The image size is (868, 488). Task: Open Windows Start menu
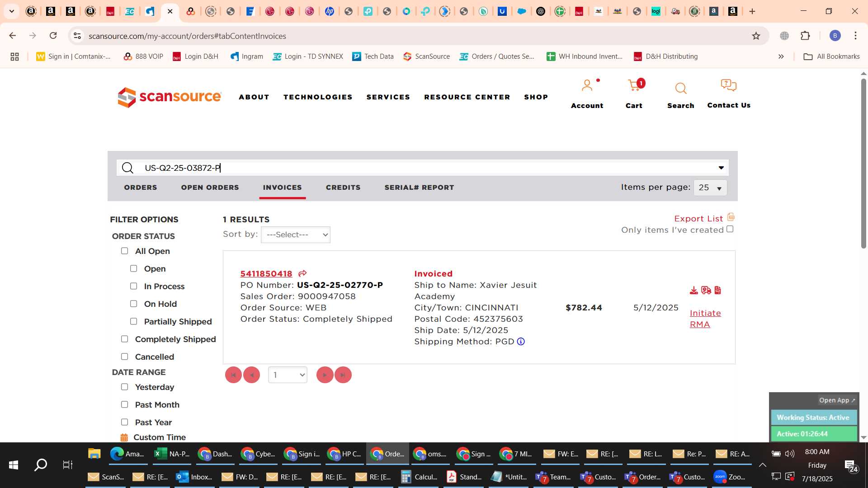click(x=14, y=465)
